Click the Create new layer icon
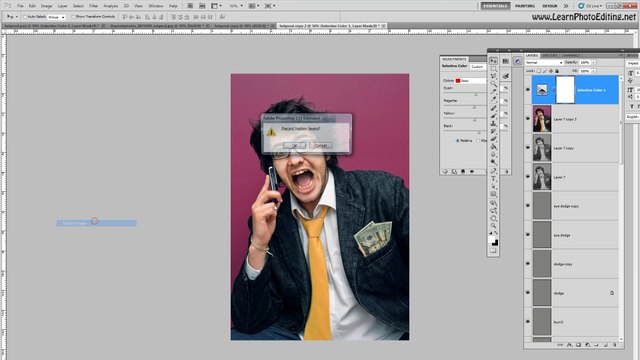The image size is (640, 360). coord(606,345)
